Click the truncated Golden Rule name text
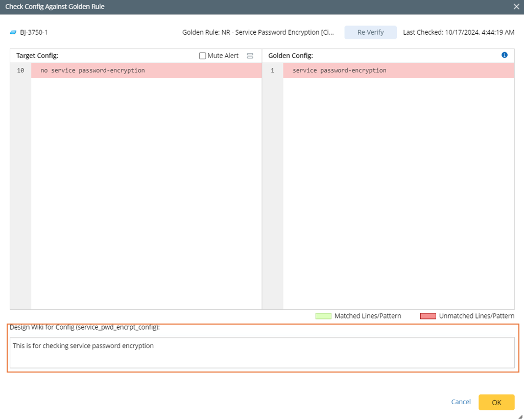Screen dimensions: 524x420 point(258,32)
